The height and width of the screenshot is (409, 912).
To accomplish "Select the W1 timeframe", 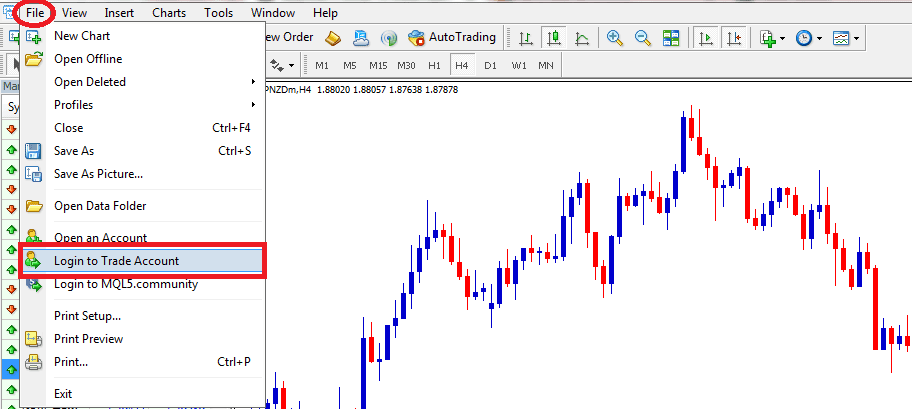I will point(519,65).
